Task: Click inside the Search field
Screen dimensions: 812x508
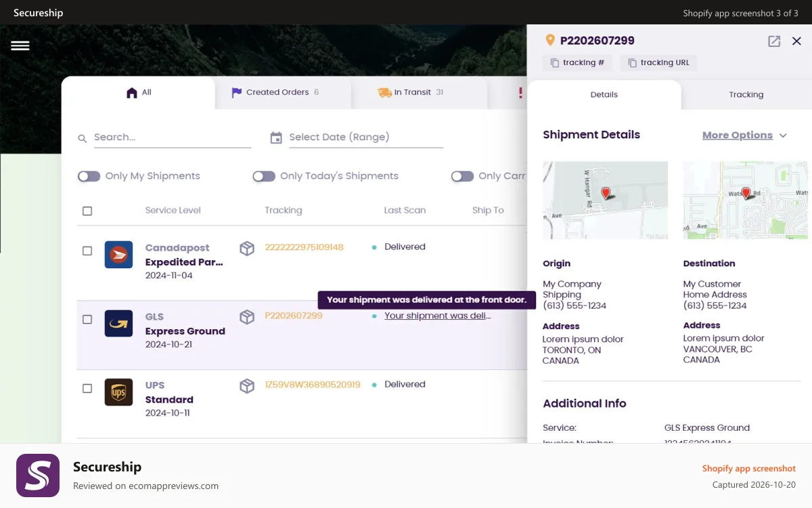Action: [x=172, y=137]
